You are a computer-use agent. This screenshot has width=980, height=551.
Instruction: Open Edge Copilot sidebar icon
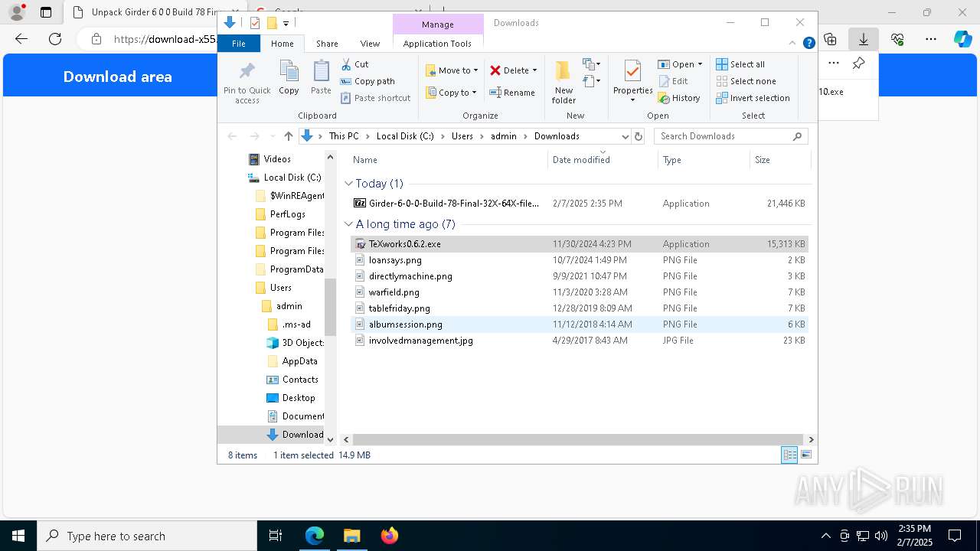[x=962, y=38]
